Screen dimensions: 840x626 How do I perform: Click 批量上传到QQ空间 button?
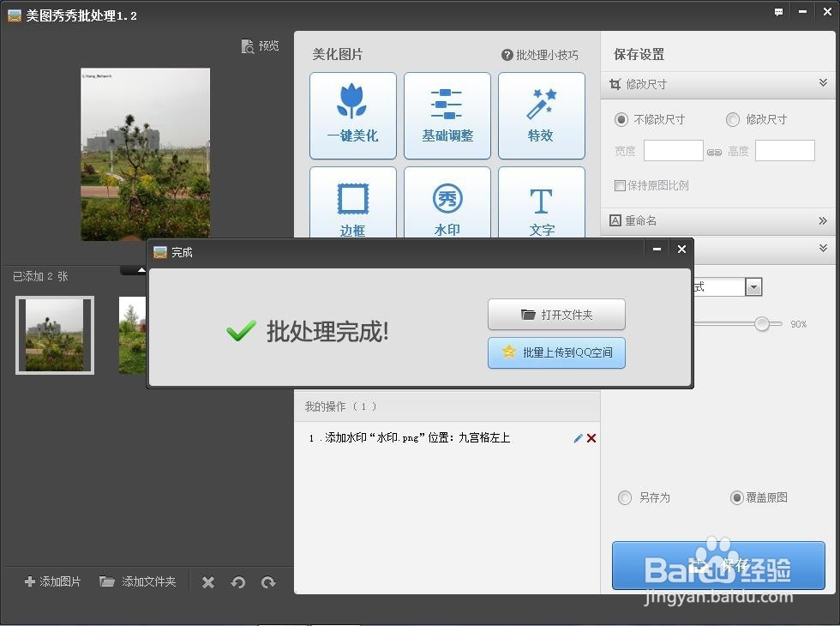click(x=556, y=352)
